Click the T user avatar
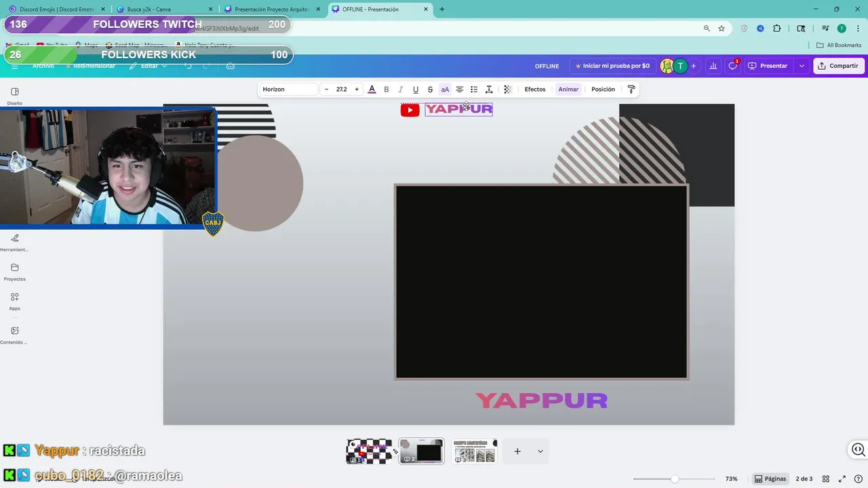Screen dimensions: 868x488 pos(680,66)
